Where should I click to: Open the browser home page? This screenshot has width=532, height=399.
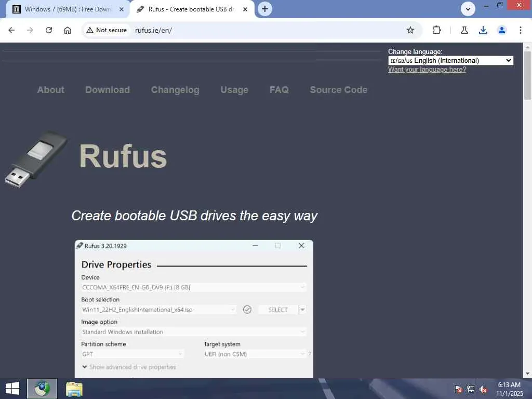(68, 30)
